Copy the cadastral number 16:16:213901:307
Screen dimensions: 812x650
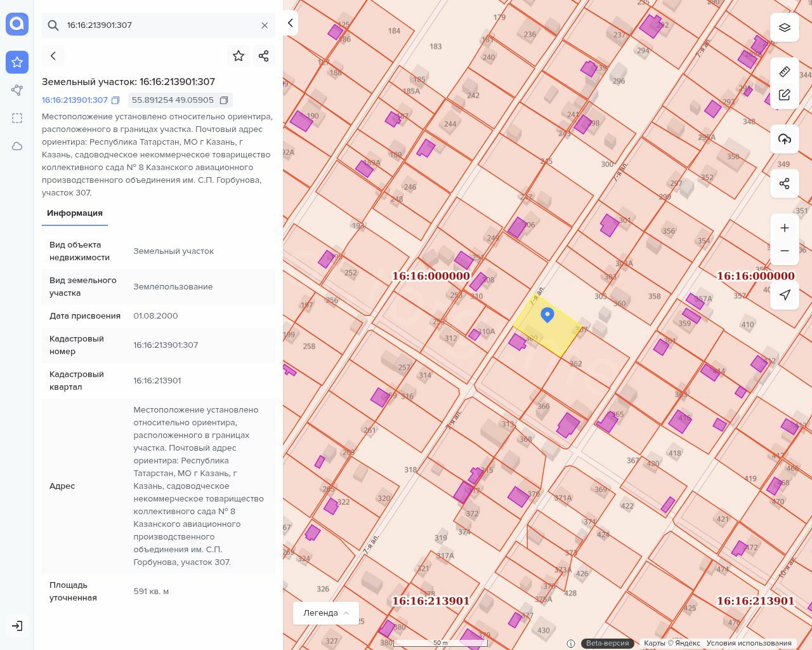[115, 100]
